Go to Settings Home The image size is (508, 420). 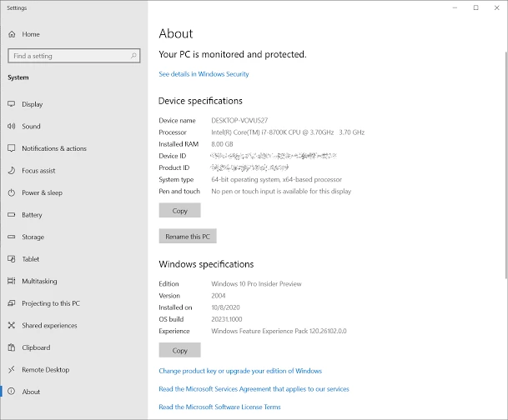[x=74, y=34]
